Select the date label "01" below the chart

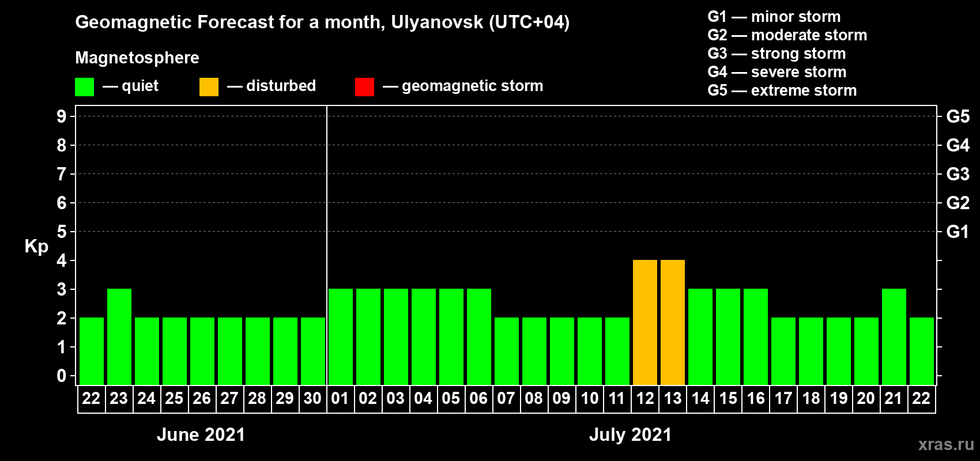(x=340, y=398)
